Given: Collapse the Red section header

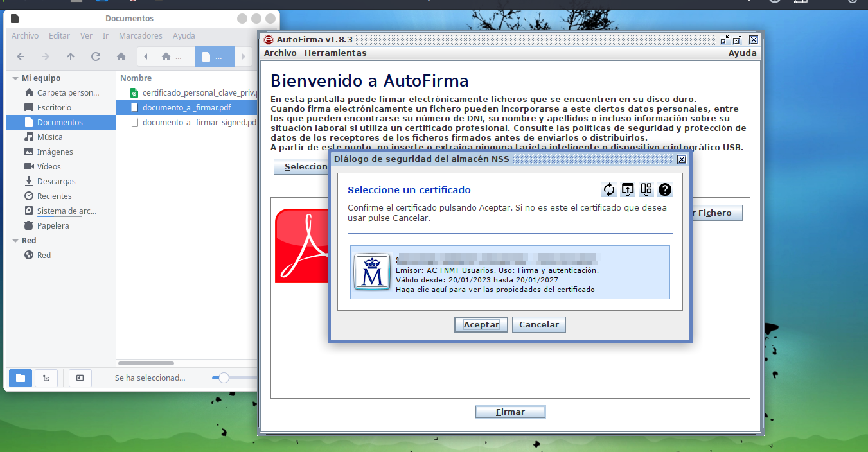Looking at the screenshot, I should point(15,240).
